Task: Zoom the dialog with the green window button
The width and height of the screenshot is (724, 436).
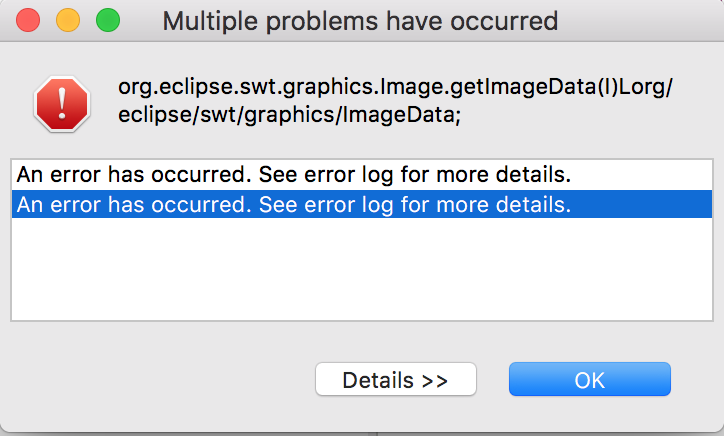Action: (108, 21)
